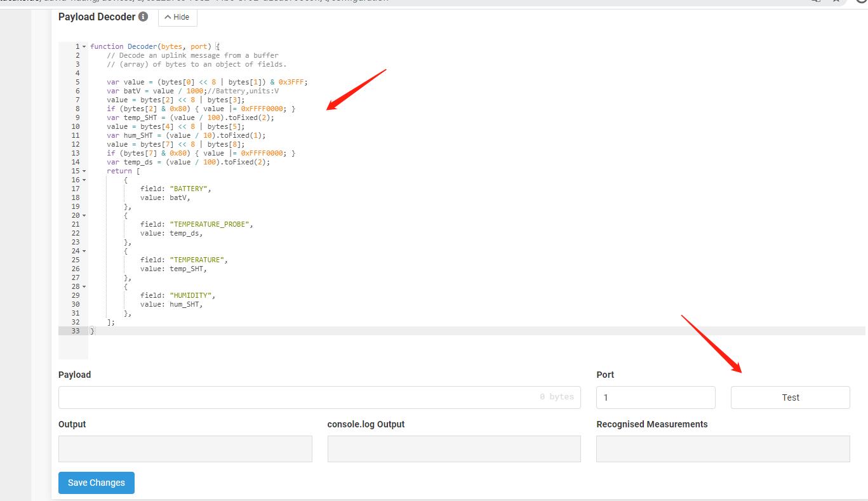Image resolution: width=868 pixels, height=501 pixels.
Task: Click the Payload Decoder heading
Action: [x=97, y=17]
